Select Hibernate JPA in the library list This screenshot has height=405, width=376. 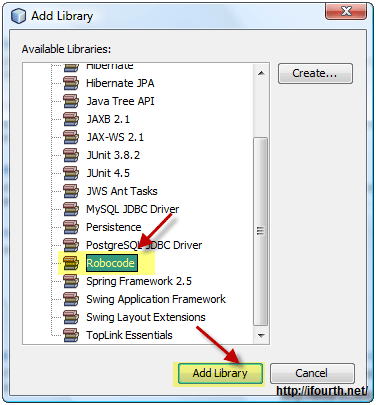(120, 83)
